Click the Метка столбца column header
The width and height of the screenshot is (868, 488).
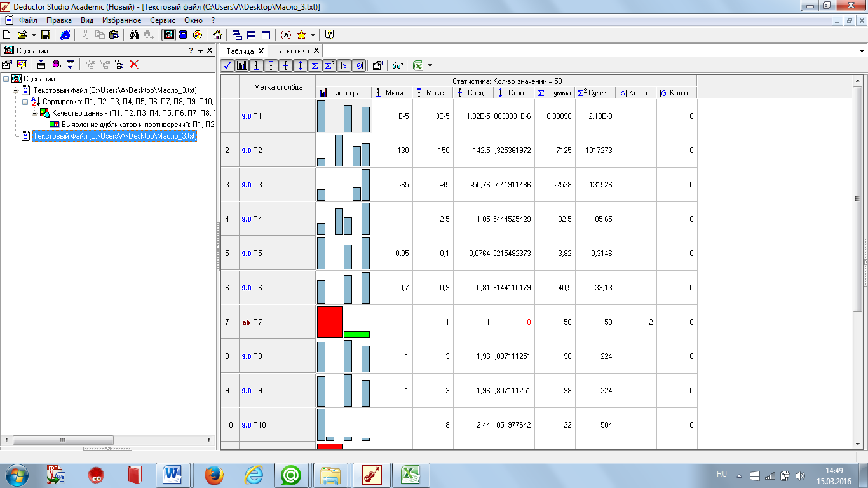278,87
